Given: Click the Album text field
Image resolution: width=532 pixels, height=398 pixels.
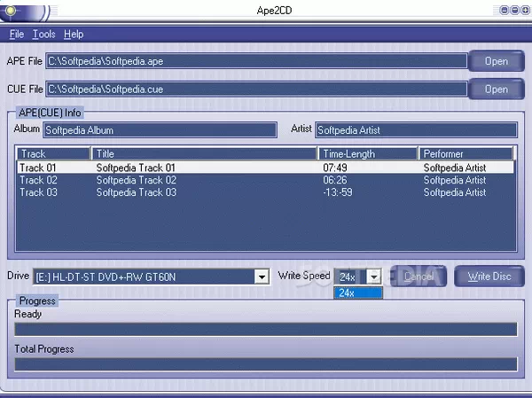Looking at the screenshot, I should 163,130.
